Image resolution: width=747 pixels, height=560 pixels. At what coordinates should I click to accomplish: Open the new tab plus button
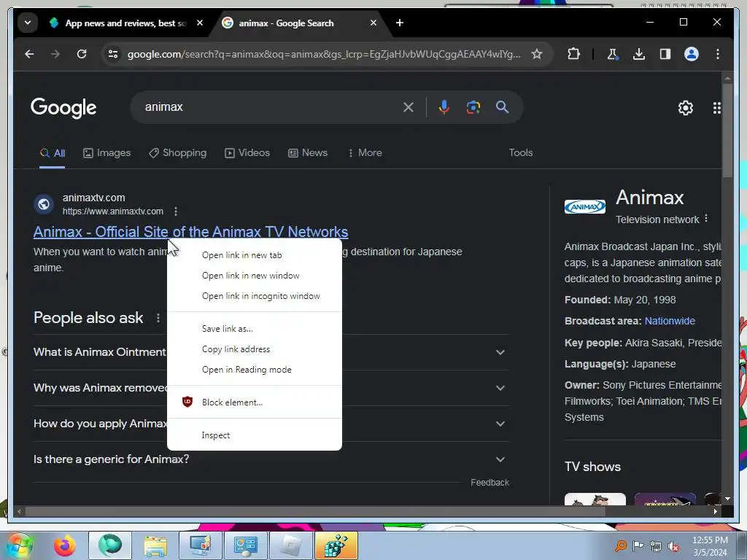(400, 23)
